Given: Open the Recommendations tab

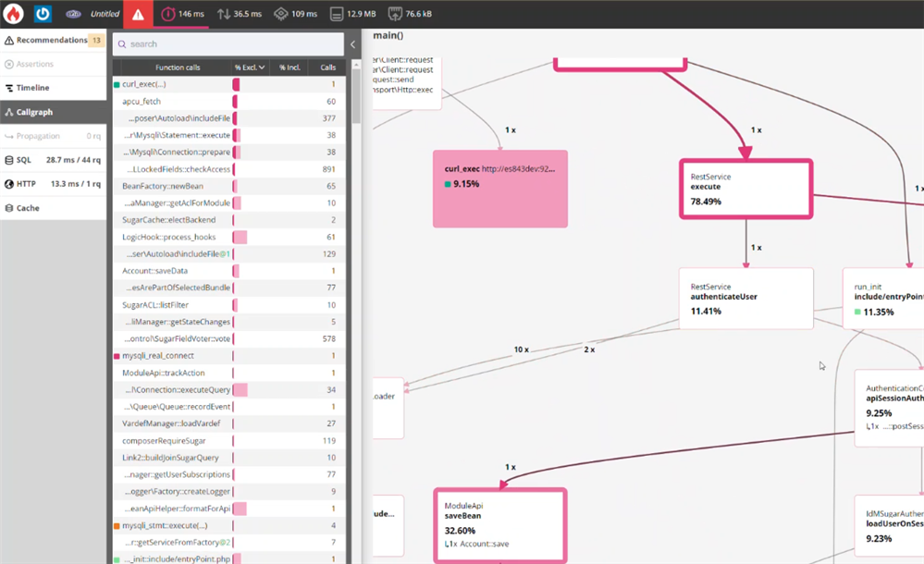Looking at the screenshot, I should [x=54, y=40].
